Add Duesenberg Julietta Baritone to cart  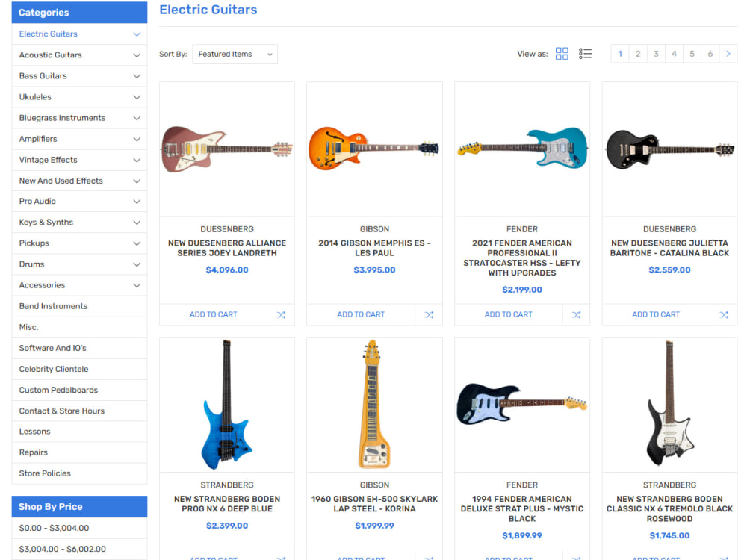656,315
